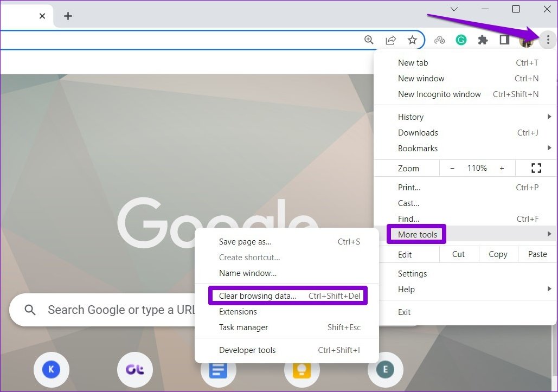Toggle fullscreen icon in Zoom row
Image resolution: width=558 pixels, height=392 pixels.
click(536, 168)
